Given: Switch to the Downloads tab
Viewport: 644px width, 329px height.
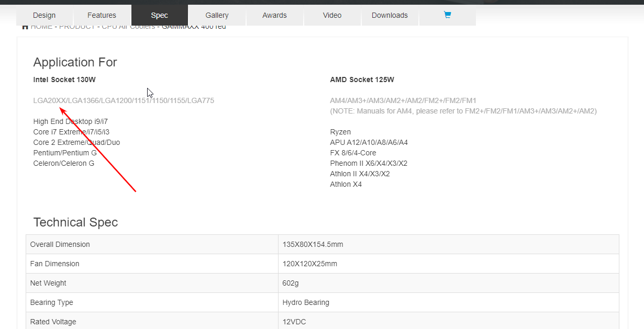Looking at the screenshot, I should pos(390,15).
